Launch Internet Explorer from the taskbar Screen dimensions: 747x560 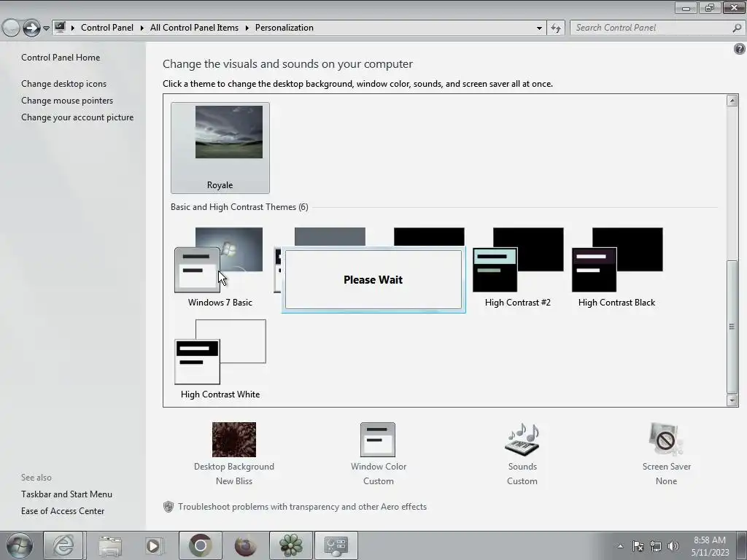click(x=64, y=545)
